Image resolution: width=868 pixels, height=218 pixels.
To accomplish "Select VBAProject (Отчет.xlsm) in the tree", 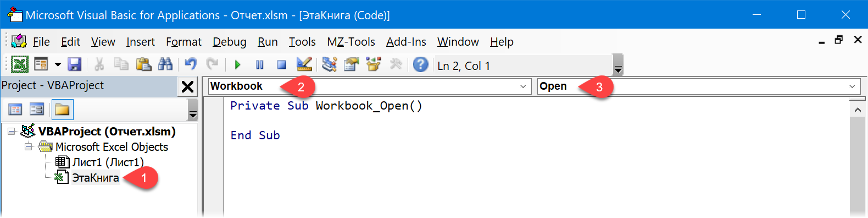I will 107,132.
